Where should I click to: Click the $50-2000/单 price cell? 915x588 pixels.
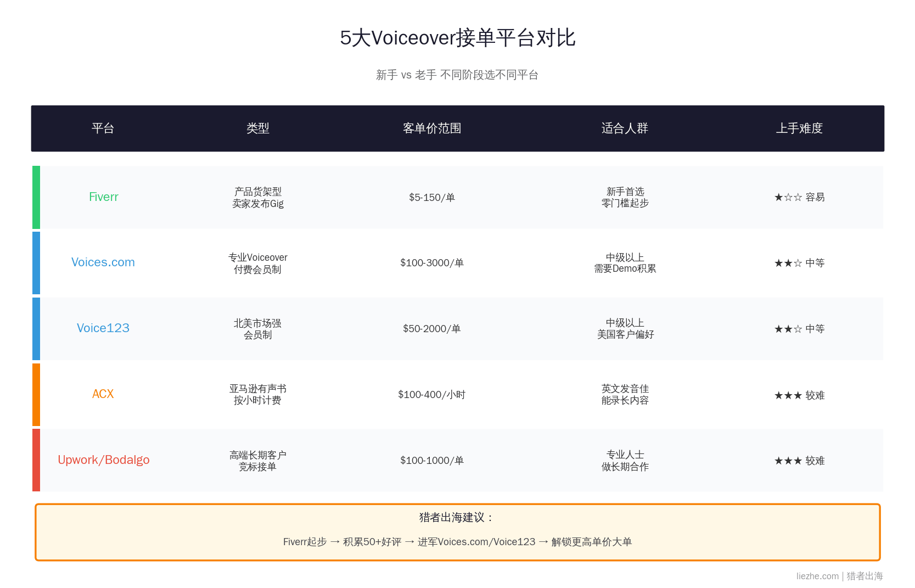432,329
